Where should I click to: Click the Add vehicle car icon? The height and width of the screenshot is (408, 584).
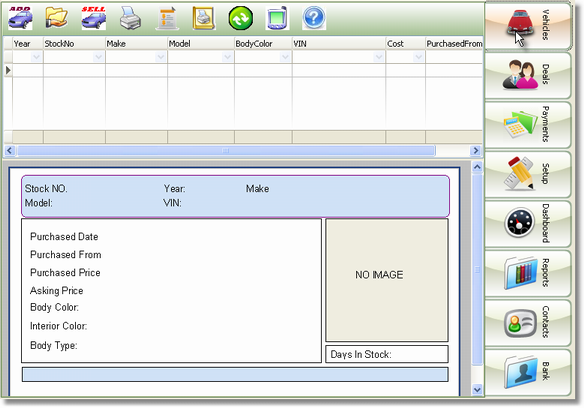[20, 18]
